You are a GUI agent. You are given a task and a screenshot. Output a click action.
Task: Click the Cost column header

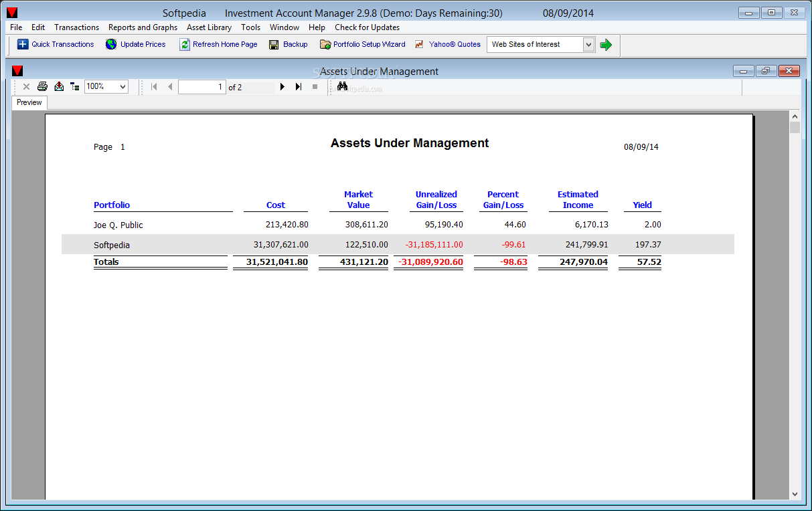(276, 205)
